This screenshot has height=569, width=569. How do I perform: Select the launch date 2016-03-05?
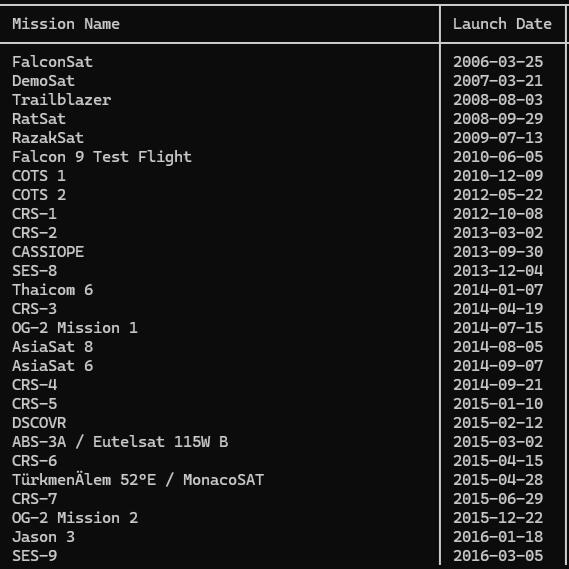[498, 556]
